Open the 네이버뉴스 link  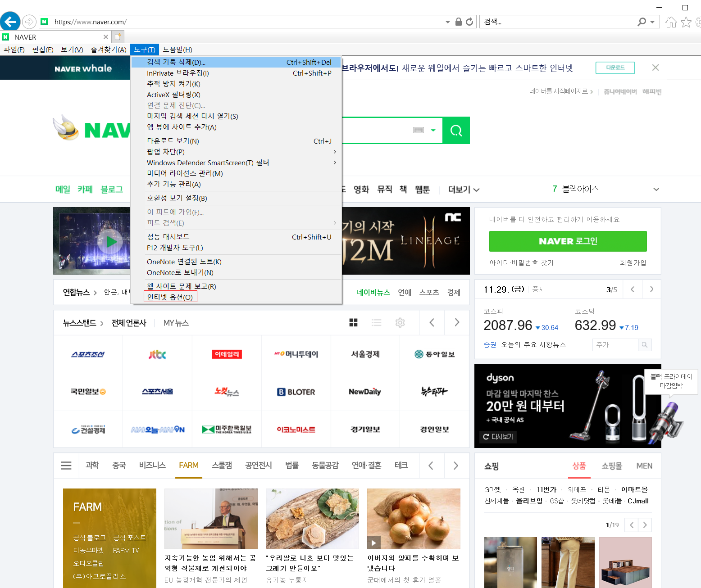[373, 293]
